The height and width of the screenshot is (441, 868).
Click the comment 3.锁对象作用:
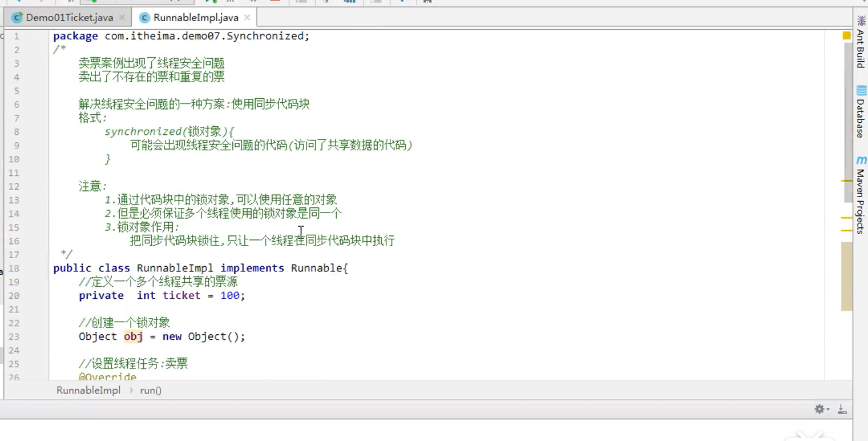pyautogui.click(x=142, y=227)
